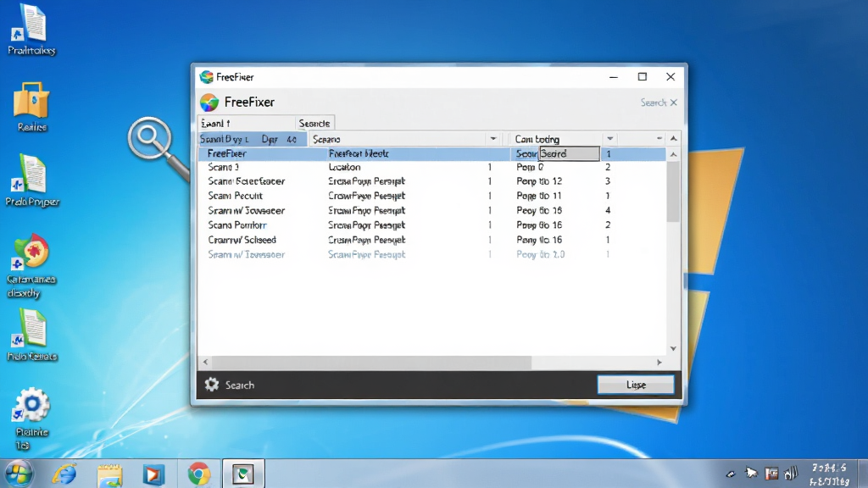This screenshot has height=488, width=868.
Task: Click the Search label in the bottom bar
Action: [x=240, y=385]
